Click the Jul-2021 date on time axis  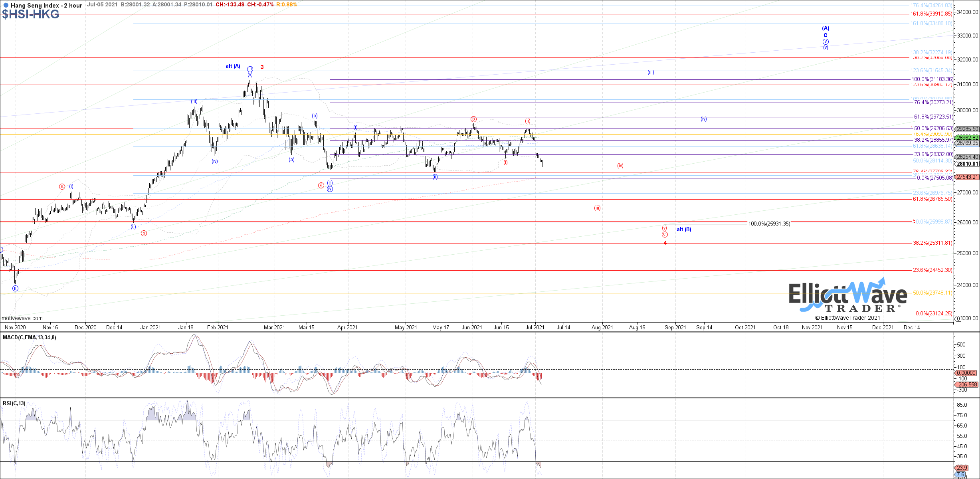(x=535, y=327)
